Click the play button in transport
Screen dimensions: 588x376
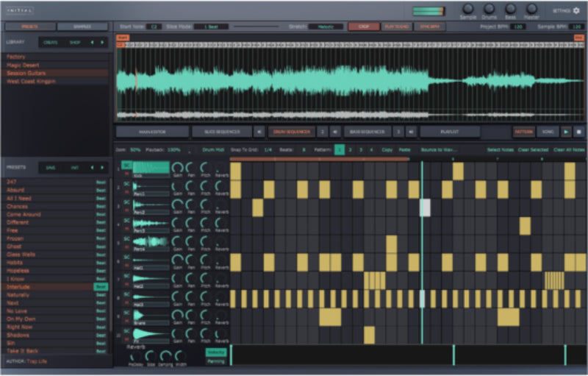[x=566, y=132]
